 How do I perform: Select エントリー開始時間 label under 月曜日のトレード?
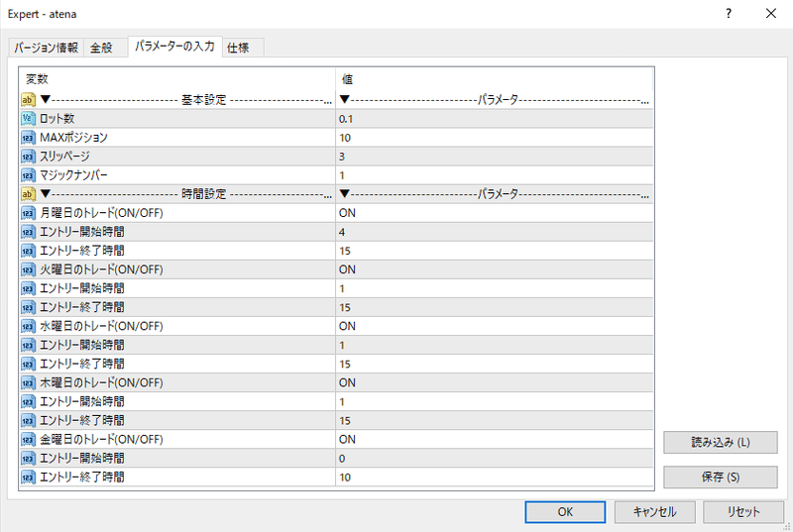[82, 232]
